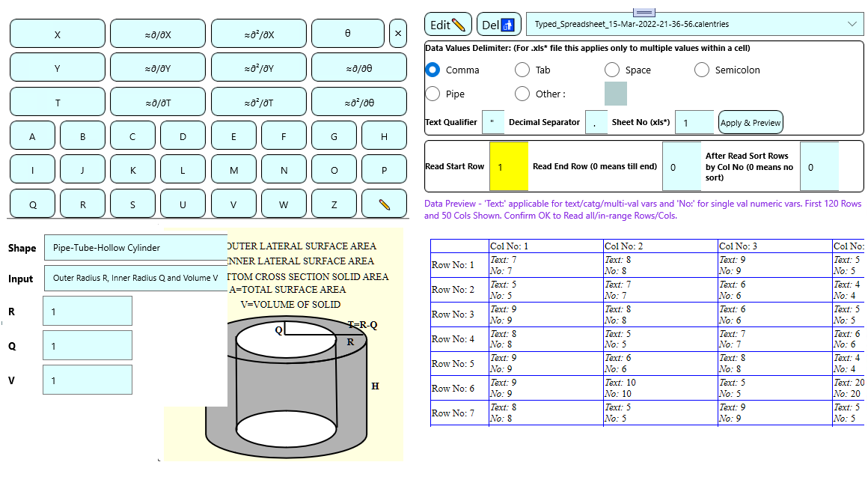Click the V value input field
Viewport: 868px width, 477px height.
point(88,380)
